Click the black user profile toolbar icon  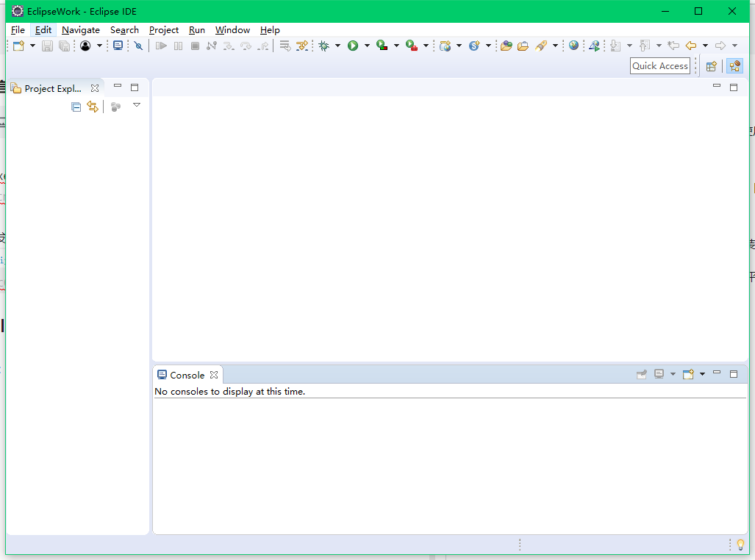(85, 46)
